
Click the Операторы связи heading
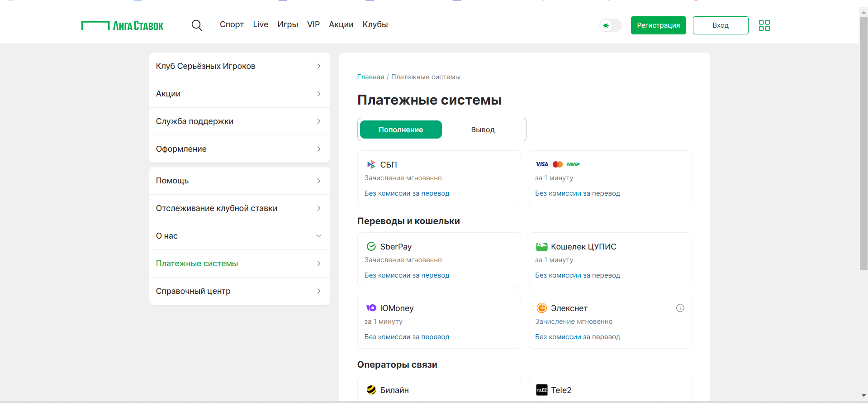[x=397, y=365]
